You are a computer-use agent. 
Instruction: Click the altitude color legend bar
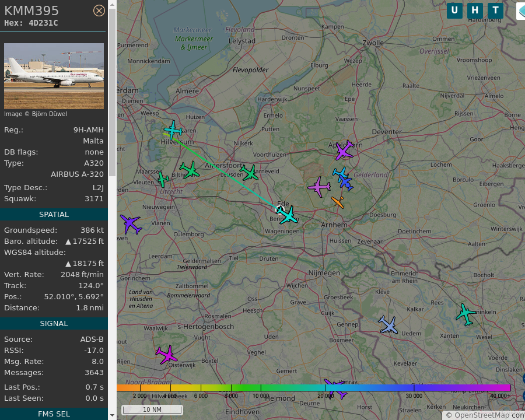[313, 388]
